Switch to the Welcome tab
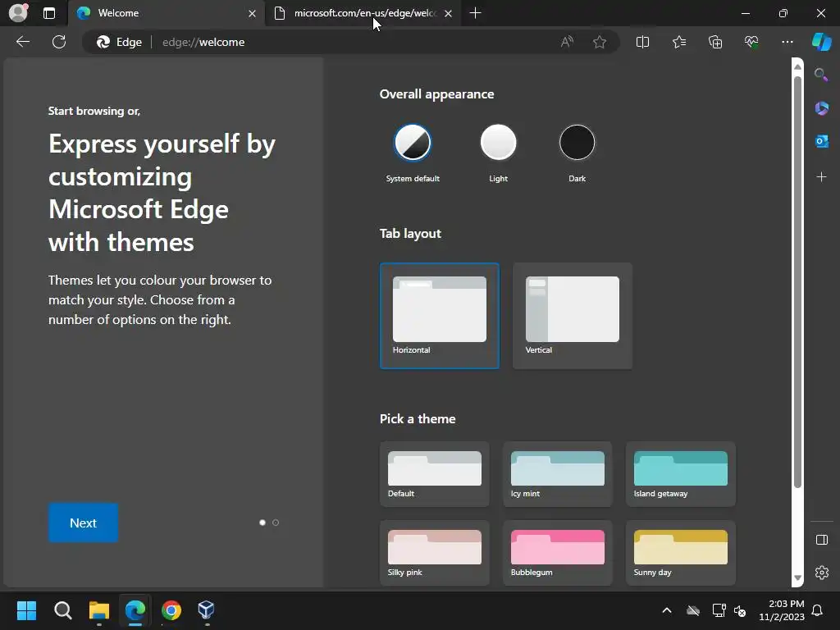Image resolution: width=840 pixels, height=630 pixels. [x=166, y=13]
